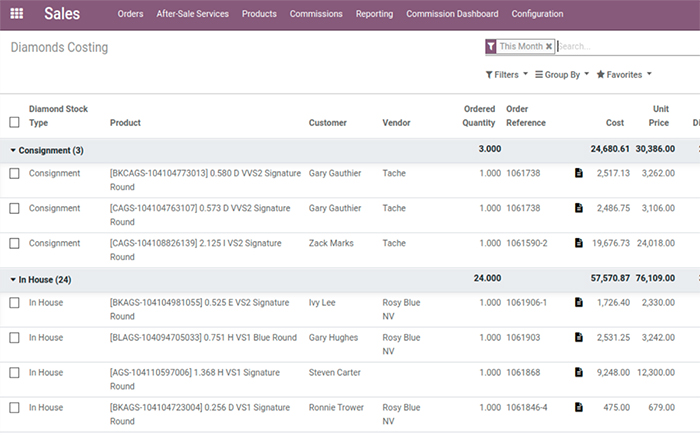Open document icon for order 1061846-4

pos(579,407)
